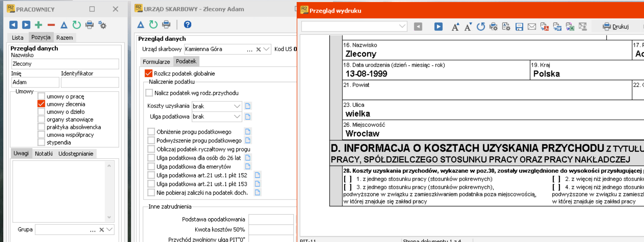The image size is (644, 242).
Task: Enable 'Ulga podatkowa dla emerytów' checkbox
Action: pos(151,166)
